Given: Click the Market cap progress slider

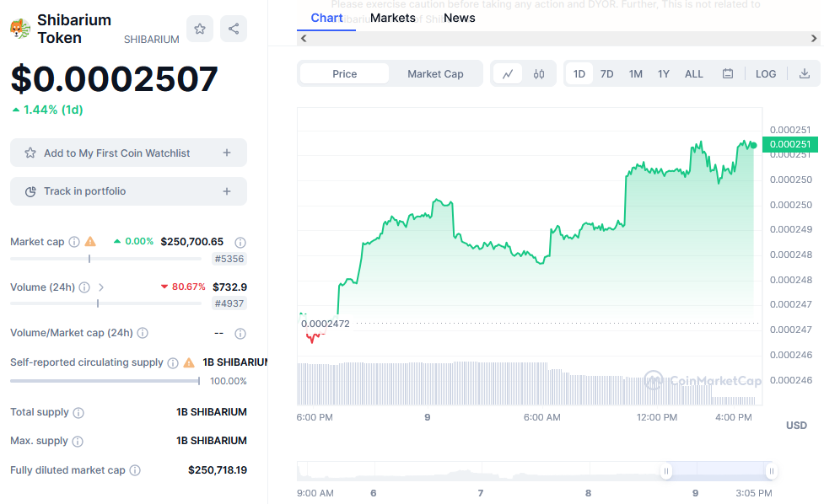Looking at the screenshot, I should (x=105, y=259).
